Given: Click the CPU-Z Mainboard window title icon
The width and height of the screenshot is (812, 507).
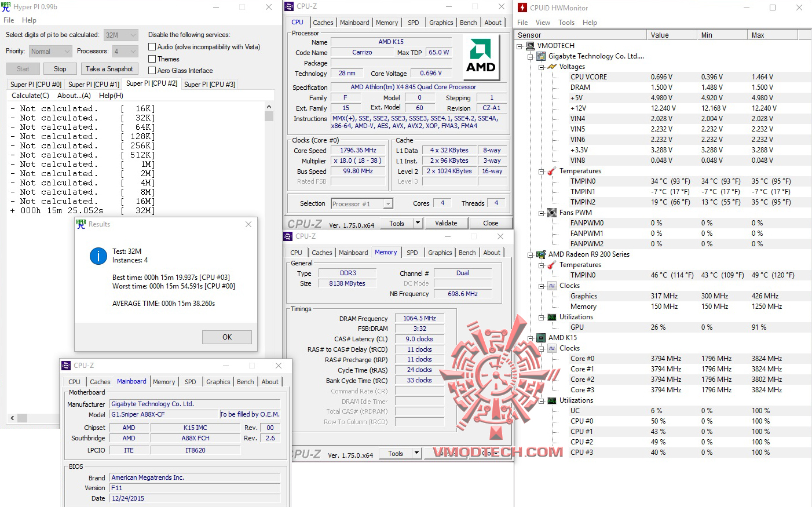Looking at the screenshot, I should (66, 366).
